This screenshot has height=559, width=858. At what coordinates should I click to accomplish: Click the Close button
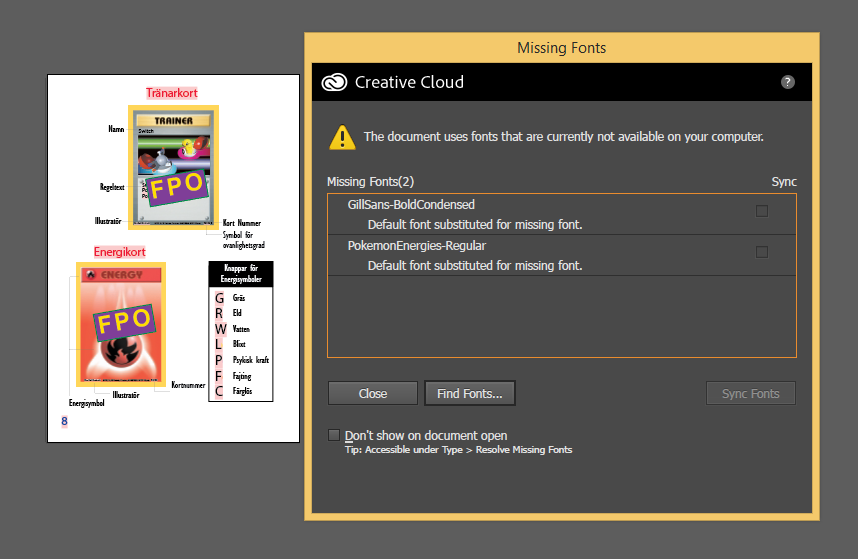[x=373, y=393]
